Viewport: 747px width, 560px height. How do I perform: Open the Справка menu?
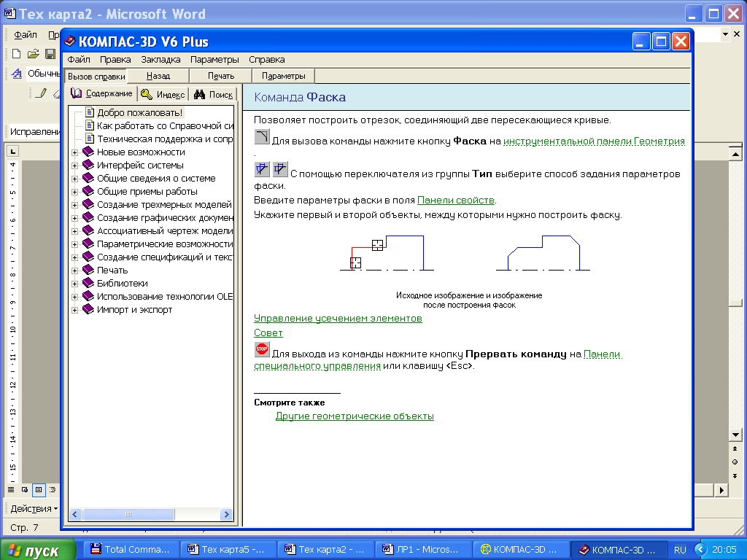click(x=267, y=60)
